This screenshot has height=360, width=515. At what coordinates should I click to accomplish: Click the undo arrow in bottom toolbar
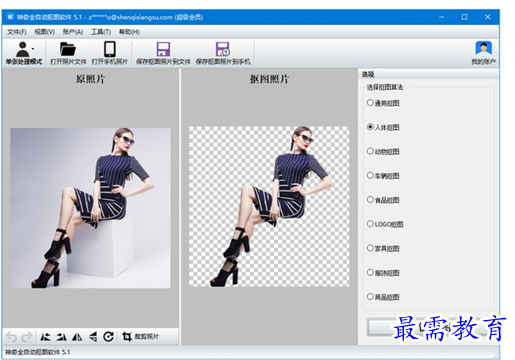click(x=11, y=337)
